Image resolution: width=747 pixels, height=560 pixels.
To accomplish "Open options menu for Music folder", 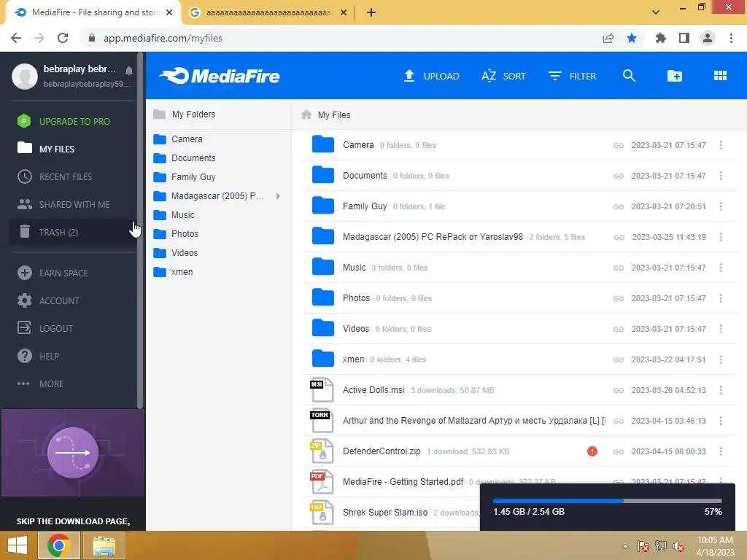I will coord(721,268).
